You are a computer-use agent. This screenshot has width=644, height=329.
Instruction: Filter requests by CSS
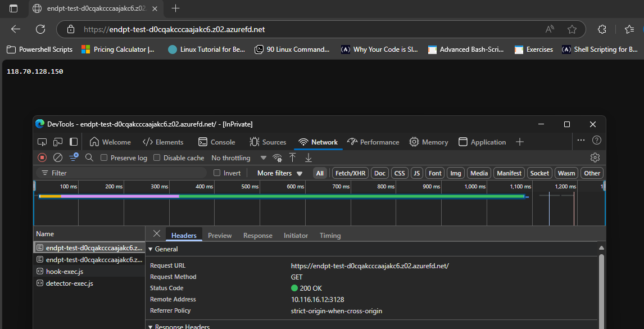pyautogui.click(x=400, y=173)
